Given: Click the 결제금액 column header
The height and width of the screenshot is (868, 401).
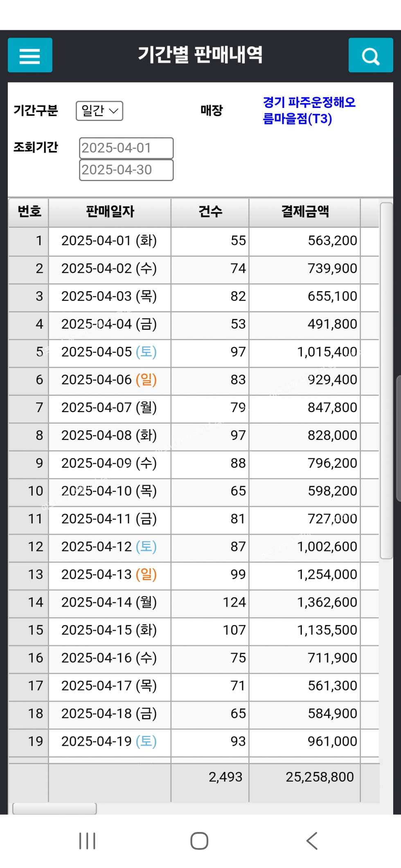Looking at the screenshot, I should tap(305, 212).
